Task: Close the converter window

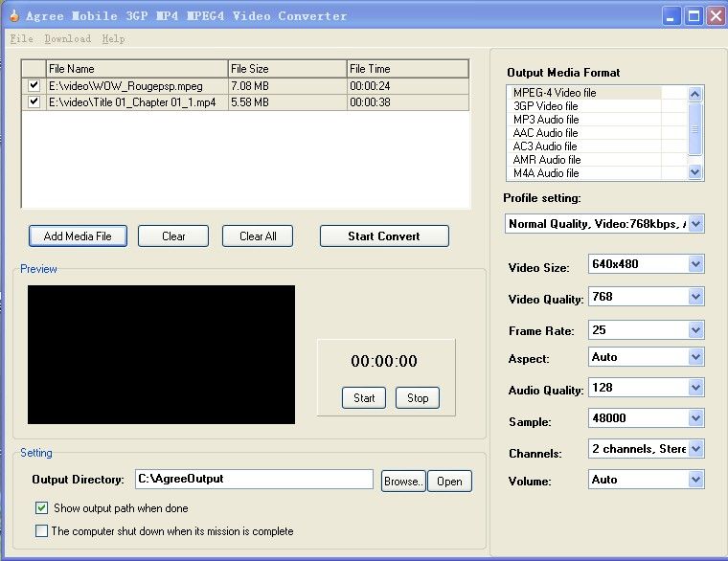Action: pos(717,16)
